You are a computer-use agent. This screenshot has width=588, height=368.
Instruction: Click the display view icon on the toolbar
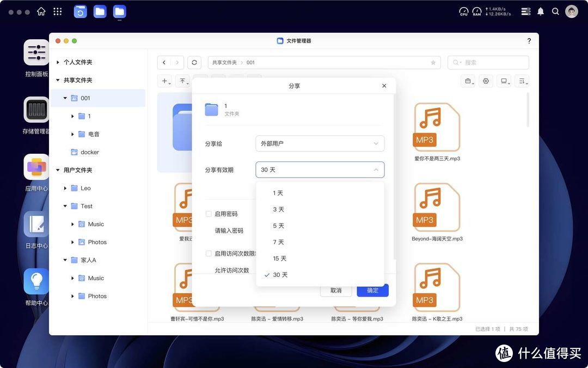click(x=504, y=81)
